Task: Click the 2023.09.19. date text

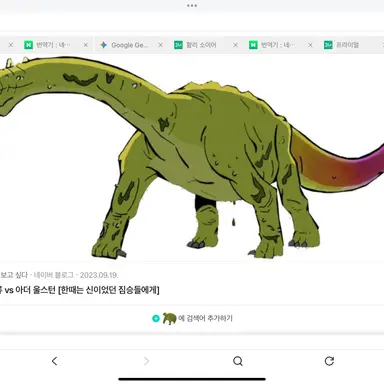Action: (x=99, y=275)
